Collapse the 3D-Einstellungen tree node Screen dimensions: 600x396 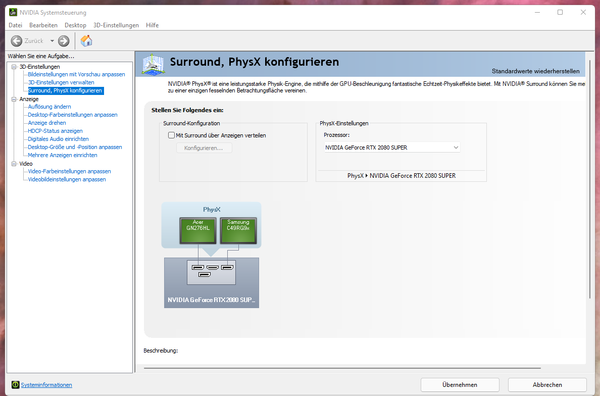coord(14,67)
